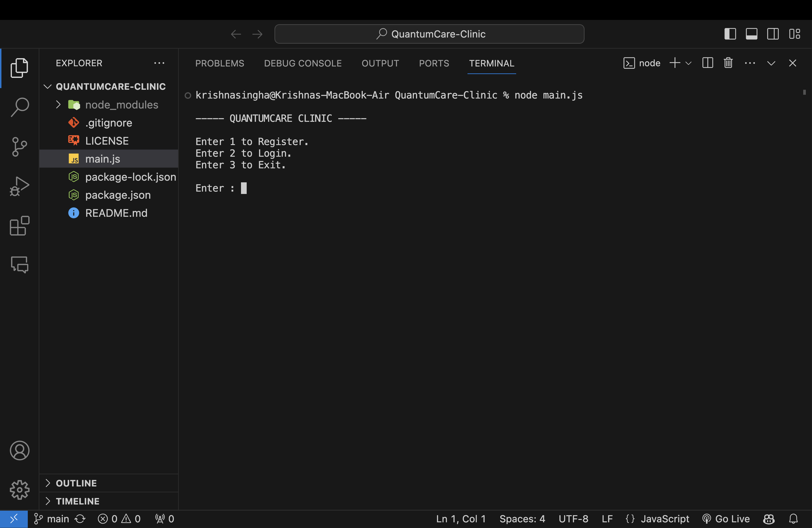Toggle the bottom panel visibility
The height and width of the screenshot is (528, 812).
pyautogui.click(x=751, y=34)
